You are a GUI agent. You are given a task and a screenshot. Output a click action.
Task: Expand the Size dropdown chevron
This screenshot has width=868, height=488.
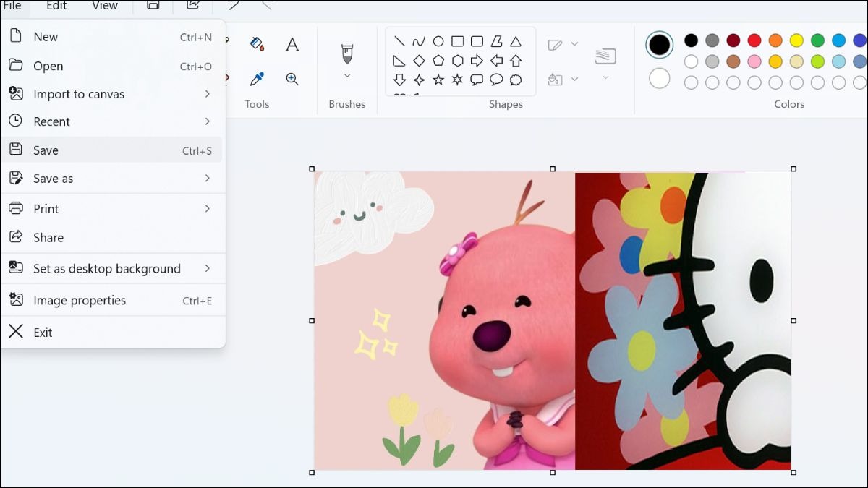(x=605, y=77)
